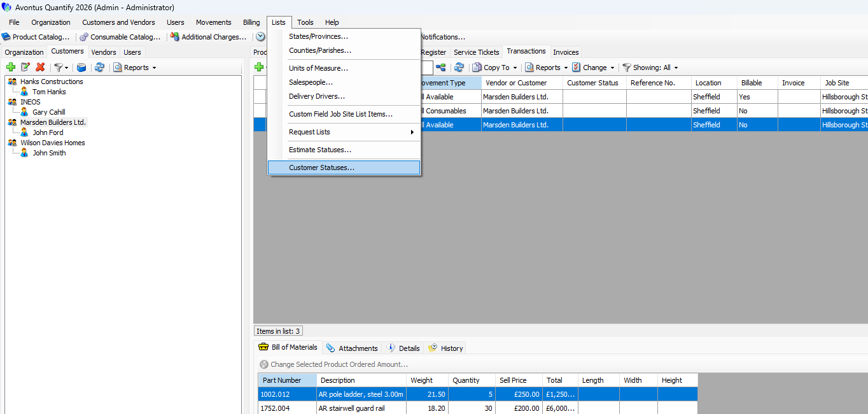Open the Help menu
868x414 pixels.
(x=332, y=22)
